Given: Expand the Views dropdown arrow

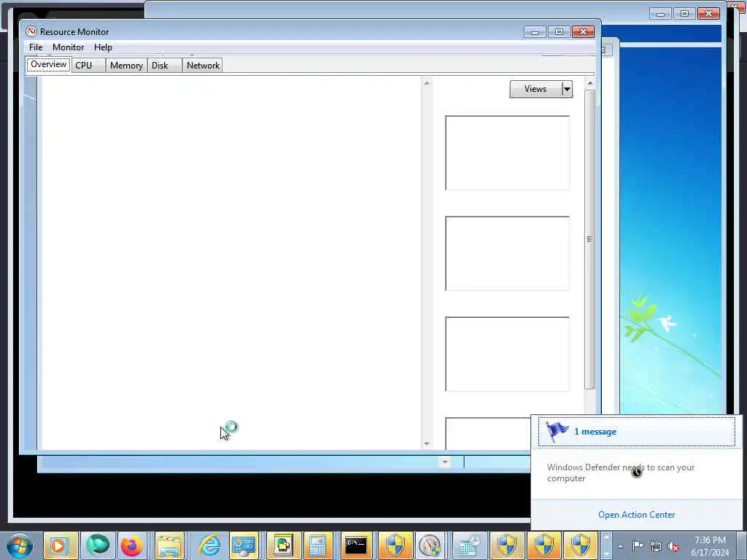Looking at the screenshot, I should pyautogui.click(x=567, y=89).
